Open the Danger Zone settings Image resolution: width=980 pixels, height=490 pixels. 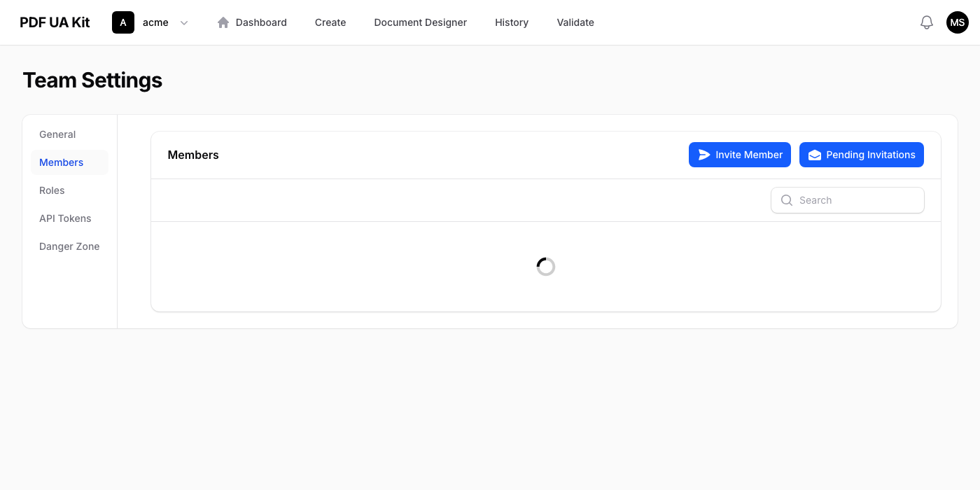69,246
